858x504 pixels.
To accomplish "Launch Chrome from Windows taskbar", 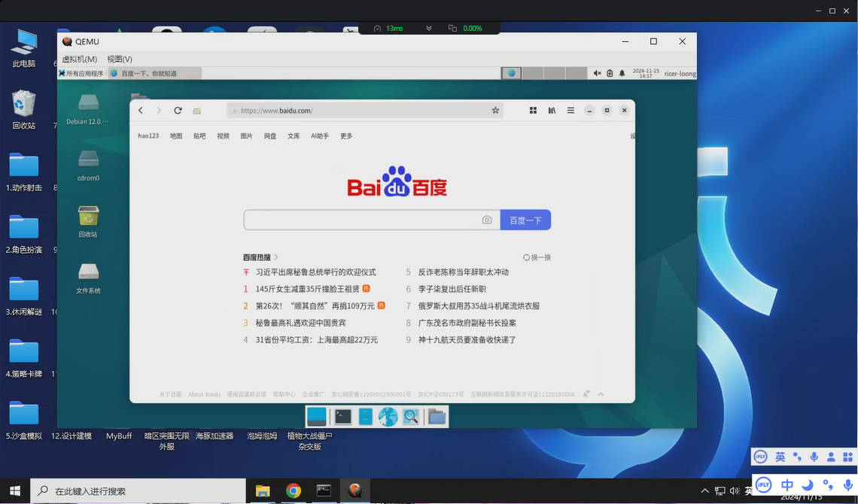I will (x=294, y=491).
